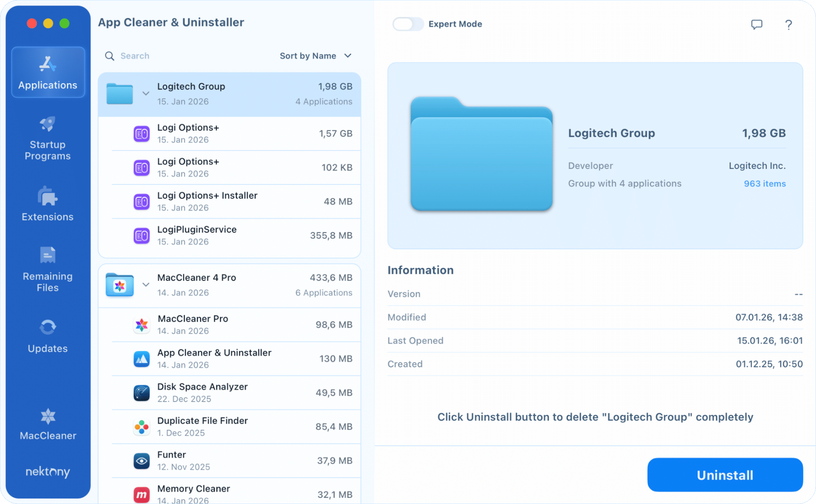
Task: Enable Expert Mode
Action: pyautogui.click(x=407, y=24)
